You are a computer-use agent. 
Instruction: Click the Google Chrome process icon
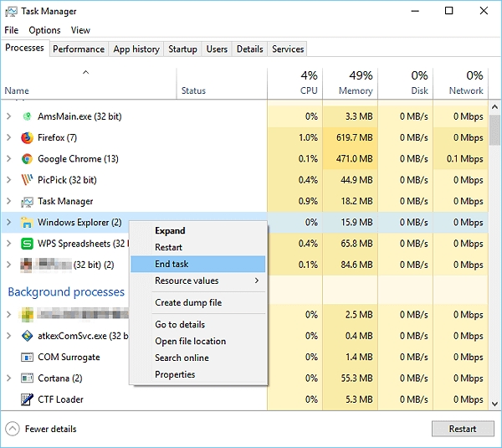click(x=27, y=159)
